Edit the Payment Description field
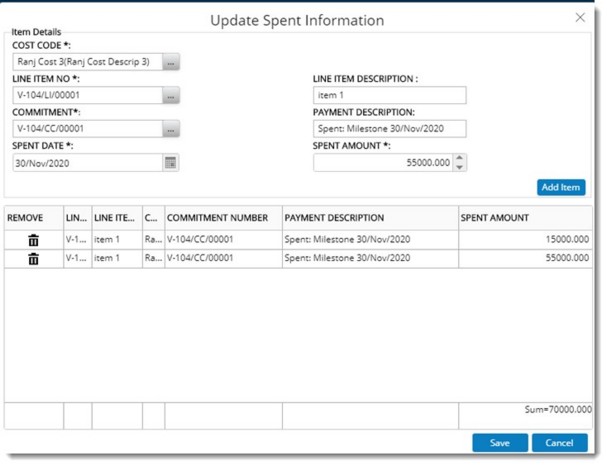 [390, 129]
